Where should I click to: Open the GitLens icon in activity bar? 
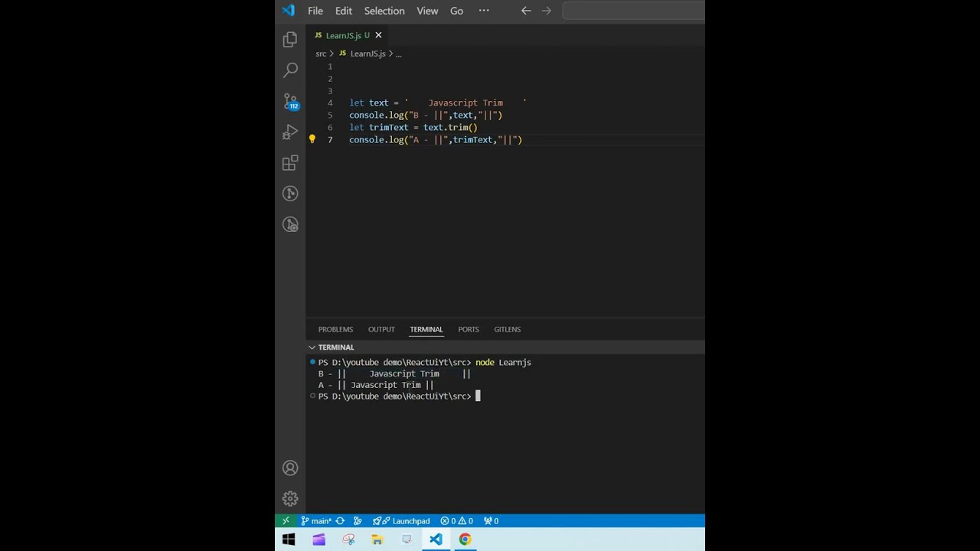(290, 194)
